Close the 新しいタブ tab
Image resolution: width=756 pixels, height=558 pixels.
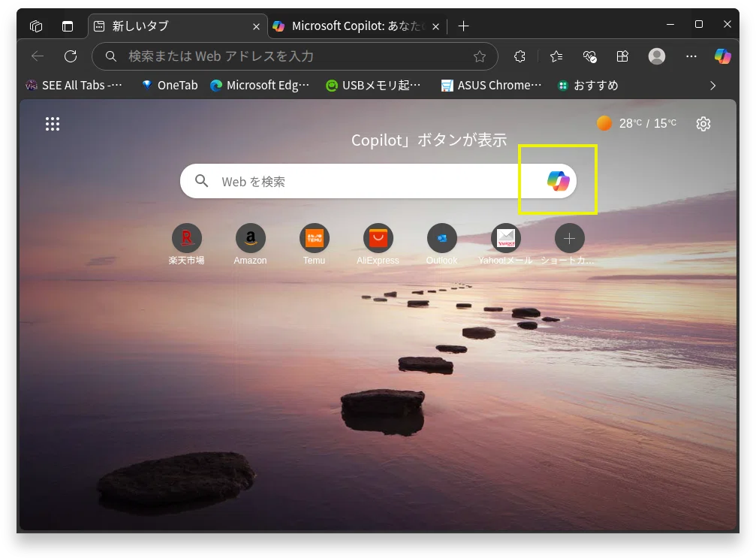click(x=256, y=26)
